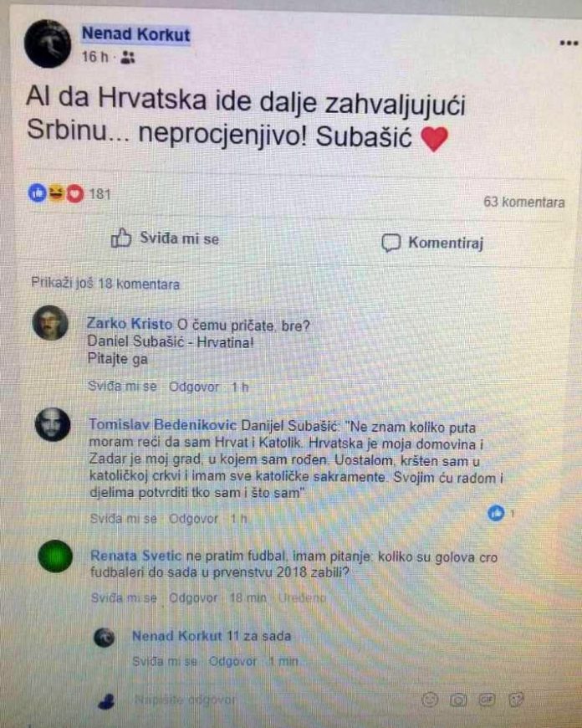Like the post with Sviđa mi se
Viewport: 582px width, 728px height.
point(165,238)
